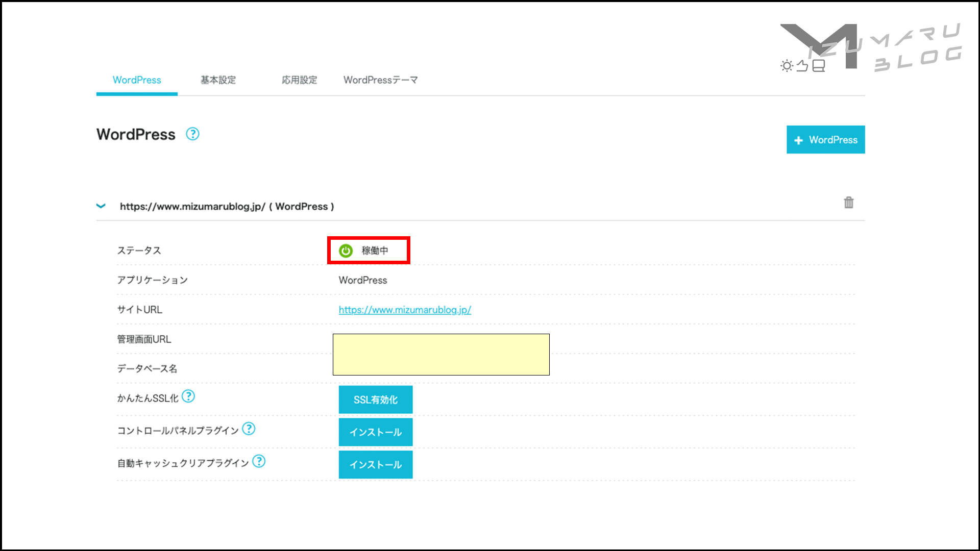Image resolution: width=980 pixels, height=551 pixels.
Task: Click the サイトURL label
Action: [x=140, y=310]
